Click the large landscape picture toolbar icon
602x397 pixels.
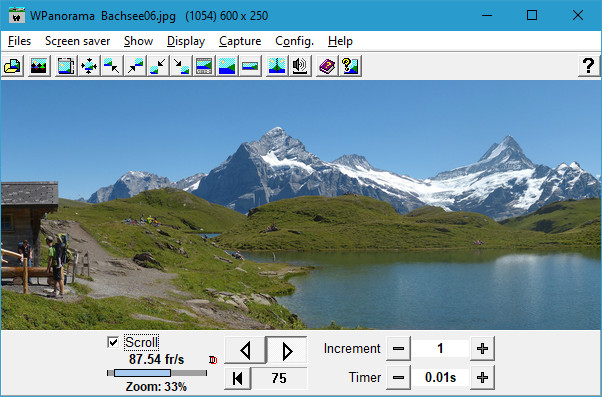click(227, 66)
